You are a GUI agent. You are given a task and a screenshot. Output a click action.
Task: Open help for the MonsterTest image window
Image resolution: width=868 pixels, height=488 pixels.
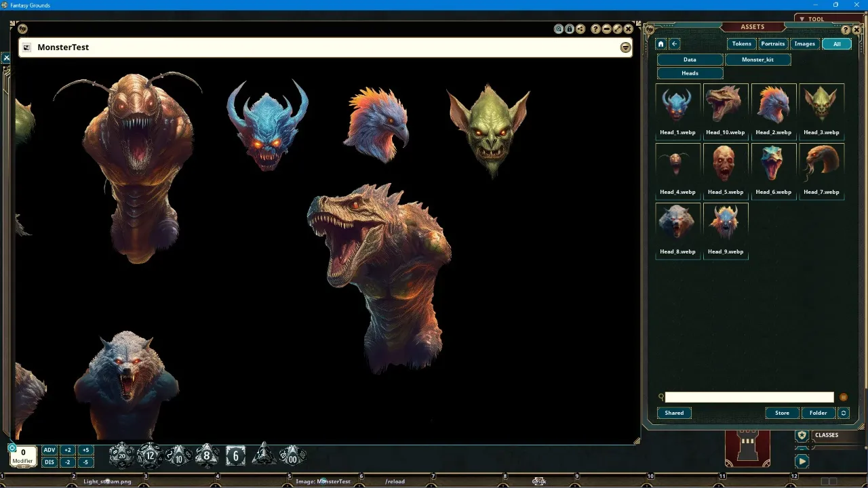tap(595, 29)
